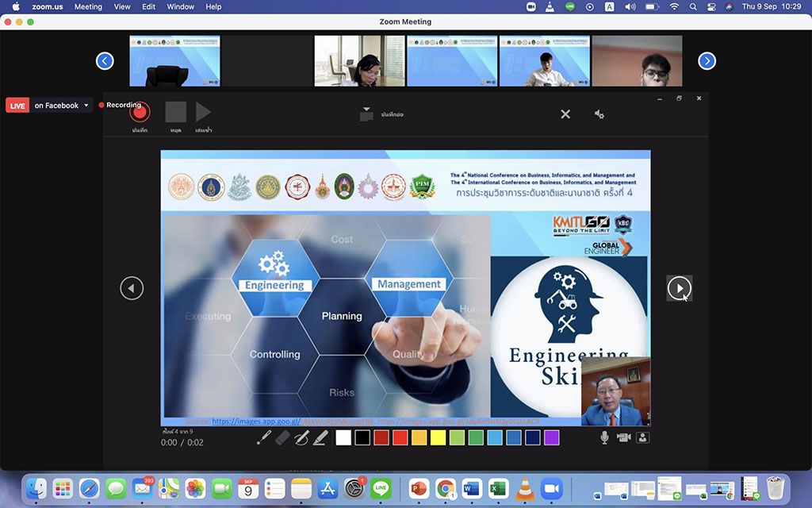Pick the green ink color swatch
Viewport: 812px width, 508px height.
[476, 437]
